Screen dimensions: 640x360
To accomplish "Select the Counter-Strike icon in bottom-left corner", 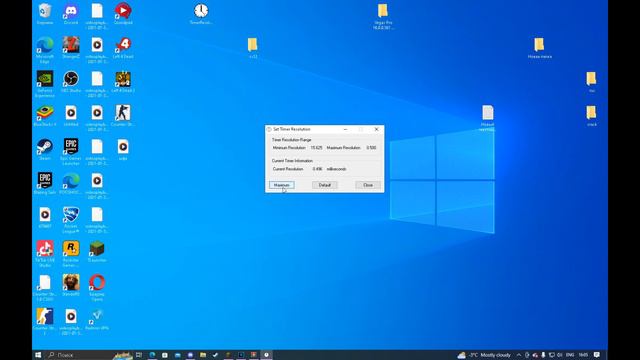I will pos(45,321).
